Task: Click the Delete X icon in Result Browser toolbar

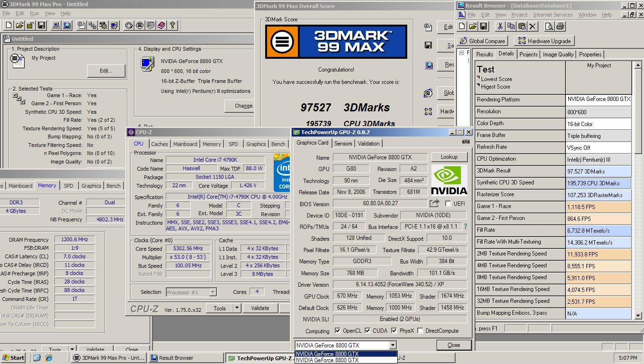Action: pyautogui.click(x=533, y=26)
